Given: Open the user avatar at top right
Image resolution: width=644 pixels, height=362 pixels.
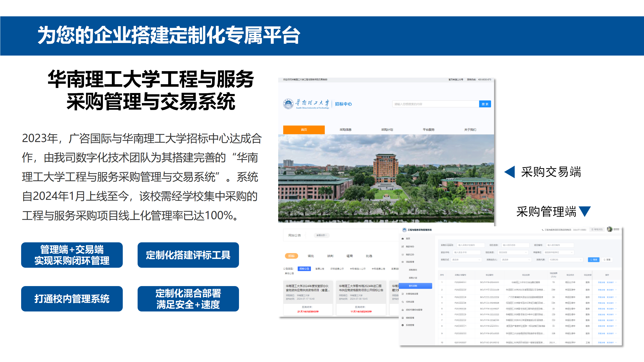Looking at the screenshot, I should click(609, 230).
